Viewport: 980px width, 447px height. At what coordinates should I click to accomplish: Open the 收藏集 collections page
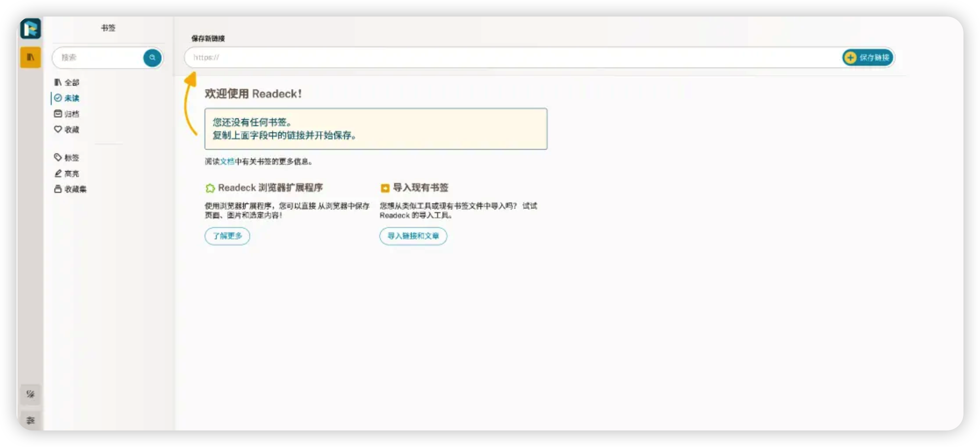[x=70, y=189]
